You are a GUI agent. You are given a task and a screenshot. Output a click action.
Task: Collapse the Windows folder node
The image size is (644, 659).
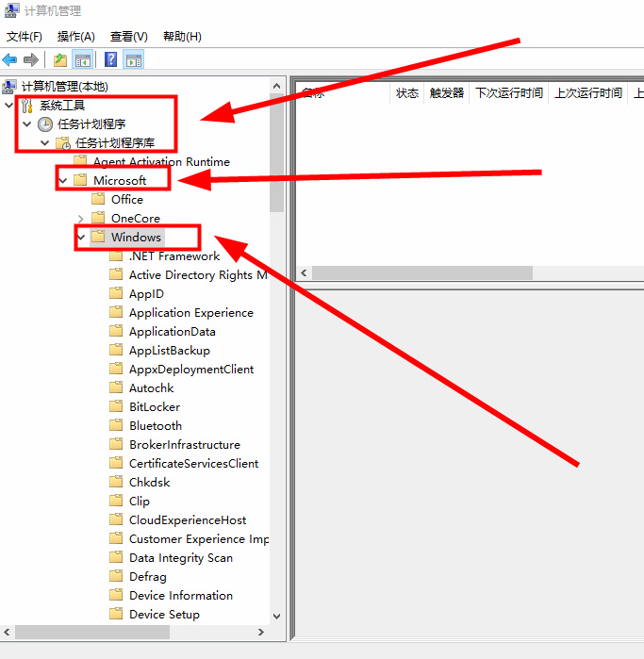(81, 238)
